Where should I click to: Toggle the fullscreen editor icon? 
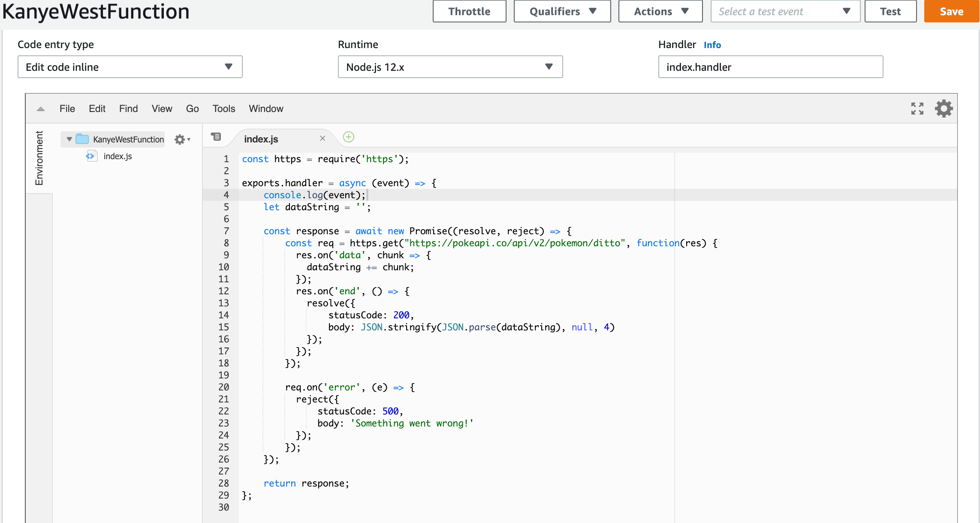[x=917, y=109]
